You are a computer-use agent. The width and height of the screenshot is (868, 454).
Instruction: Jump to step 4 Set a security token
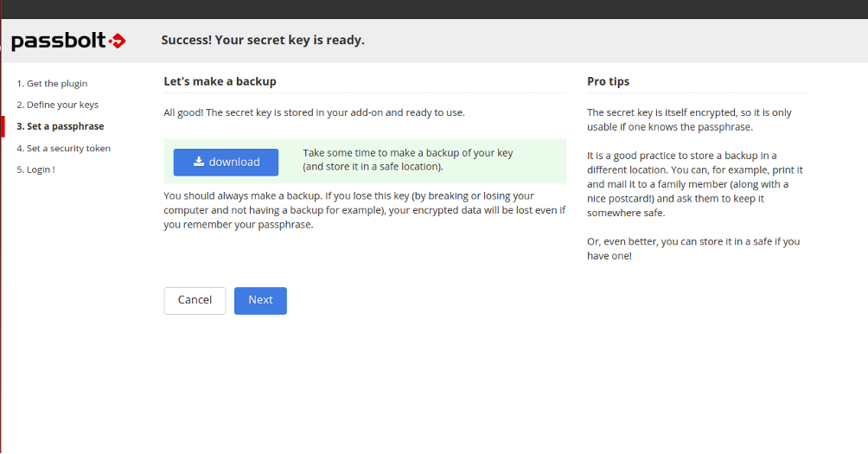pos(64,149)
